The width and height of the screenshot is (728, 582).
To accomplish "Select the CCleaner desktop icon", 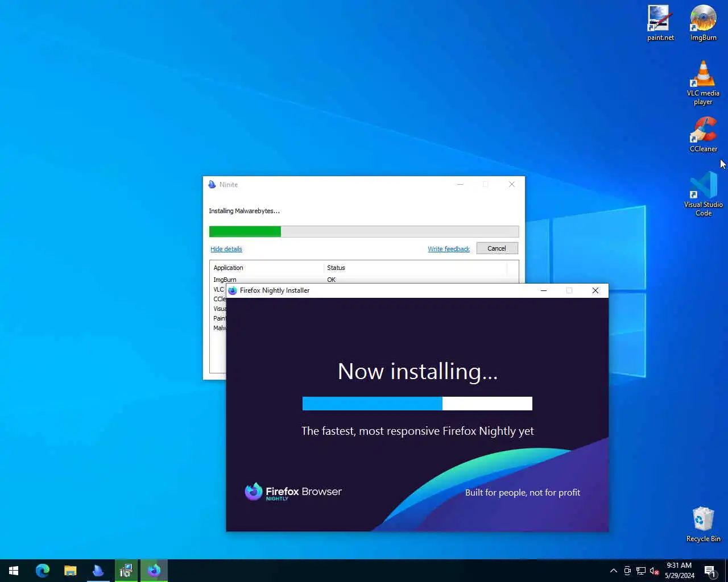I will 704,134.
